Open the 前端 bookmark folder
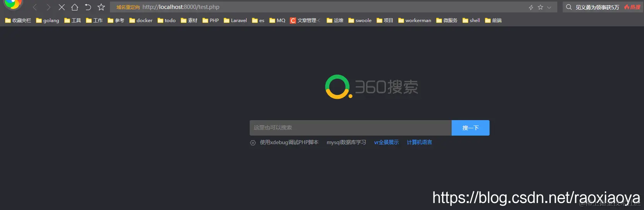Screen dimensions: 644x210 point(493,20)
